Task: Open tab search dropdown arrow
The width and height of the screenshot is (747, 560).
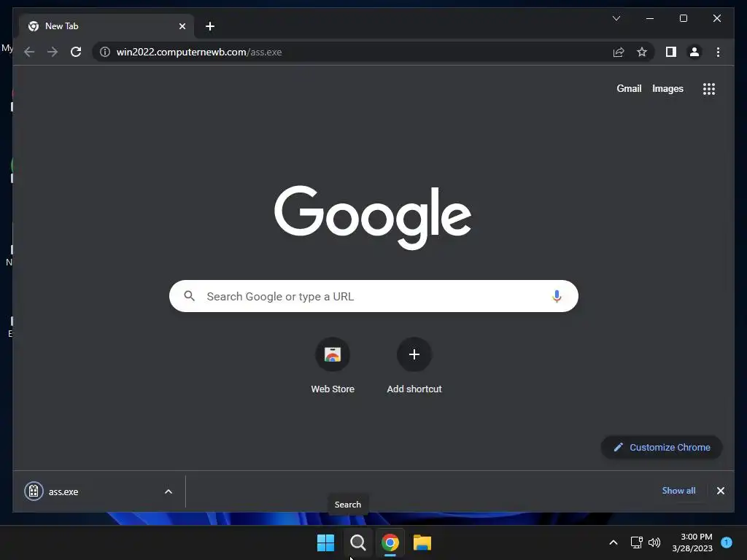Action: (x=616, y=18)
